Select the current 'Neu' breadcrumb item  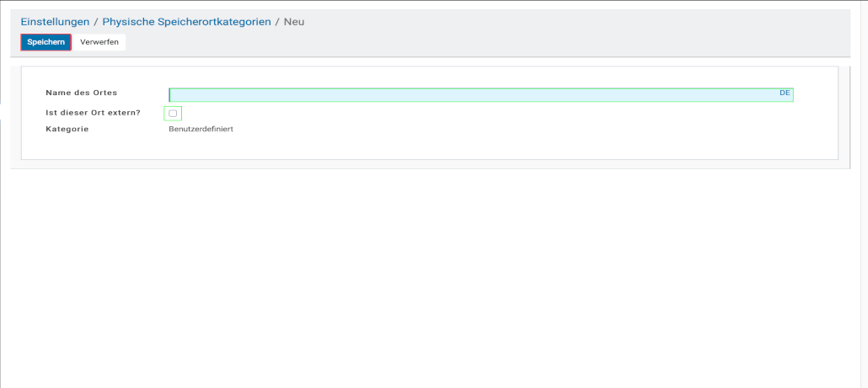coord(294,22)
